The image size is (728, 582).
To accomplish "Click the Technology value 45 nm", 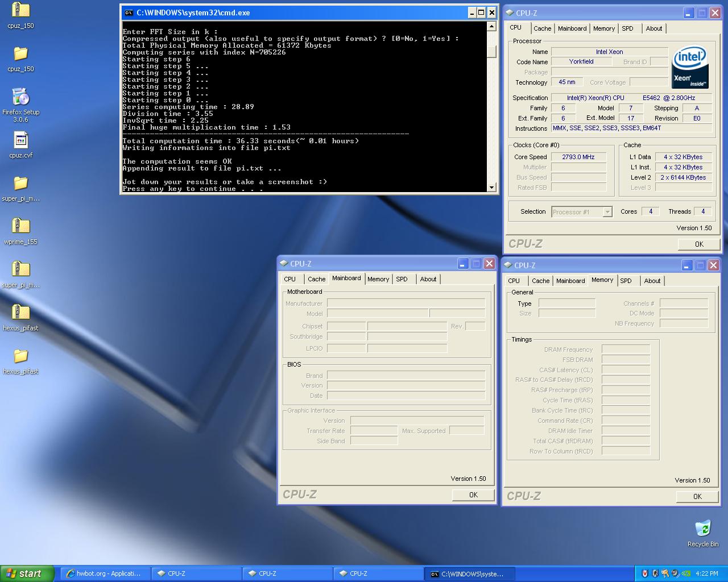I will point(567,82).
